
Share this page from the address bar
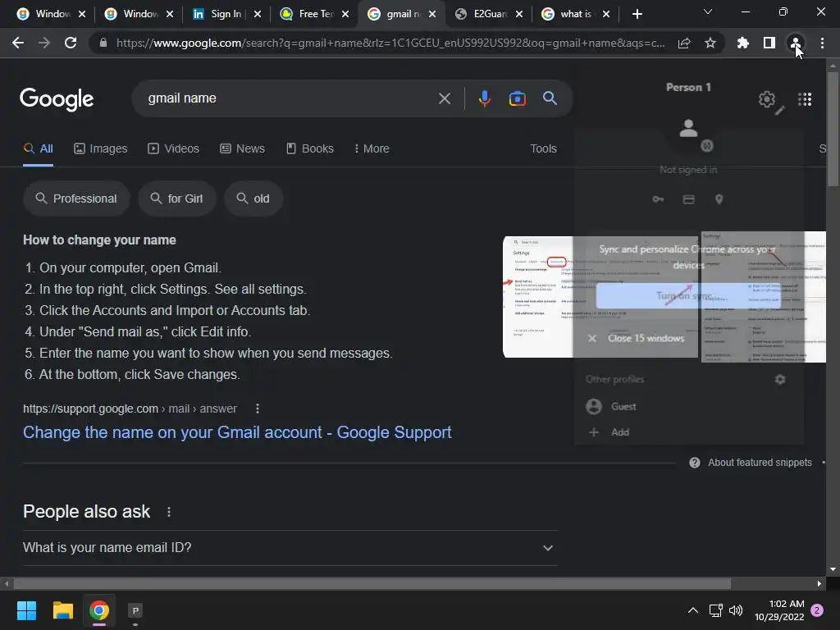(x=684, y=43)
